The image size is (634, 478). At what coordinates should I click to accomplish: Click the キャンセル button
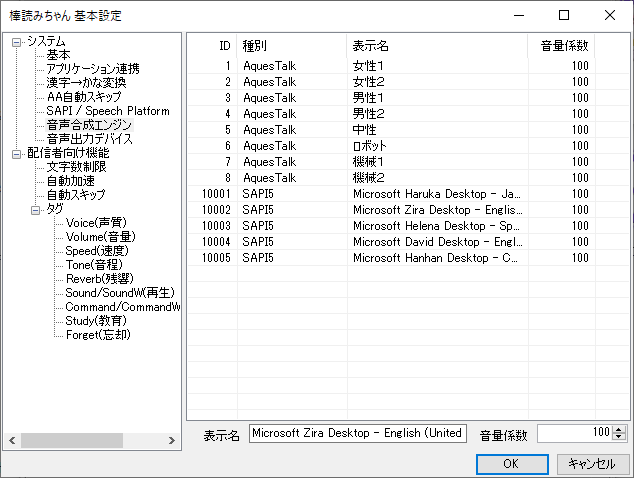(x=593, y=464)
